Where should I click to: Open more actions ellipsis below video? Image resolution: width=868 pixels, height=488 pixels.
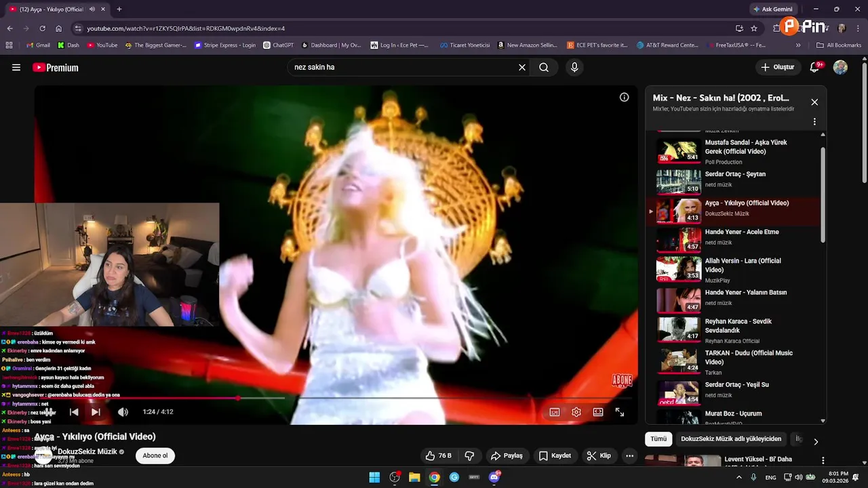click(x=629, y=455)
